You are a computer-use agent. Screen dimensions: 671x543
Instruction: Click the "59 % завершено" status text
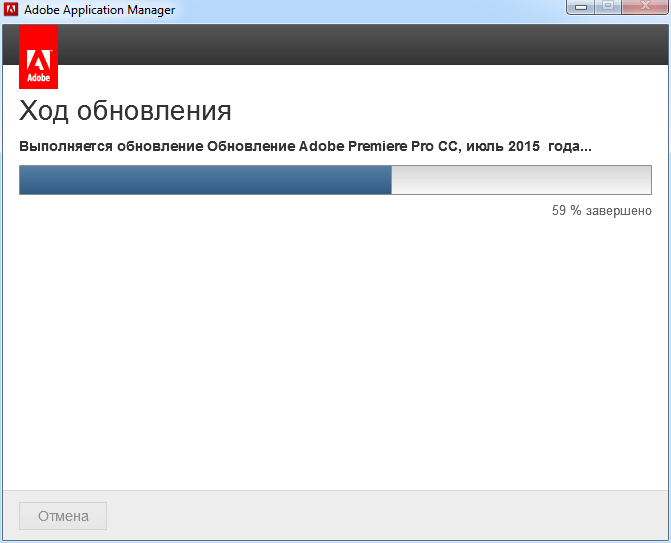pos(602,211)
